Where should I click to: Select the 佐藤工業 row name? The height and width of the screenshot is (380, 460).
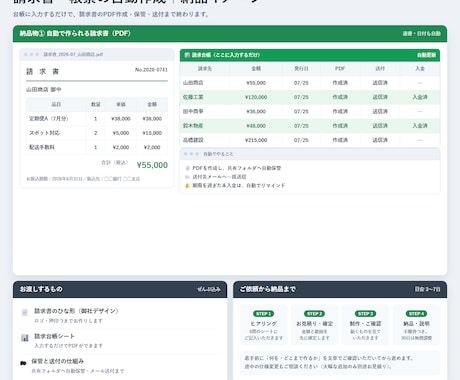click(193, 97)
